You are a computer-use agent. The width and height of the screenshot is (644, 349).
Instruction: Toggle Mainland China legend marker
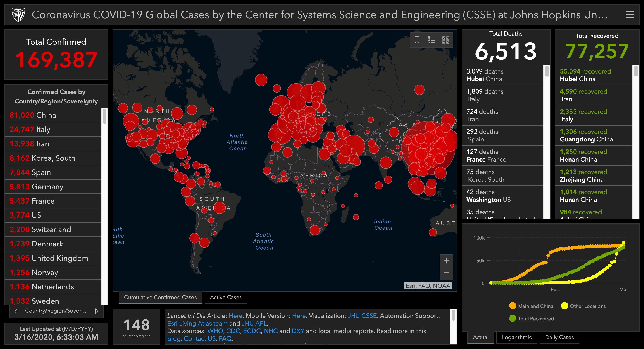tap(513, 306)
